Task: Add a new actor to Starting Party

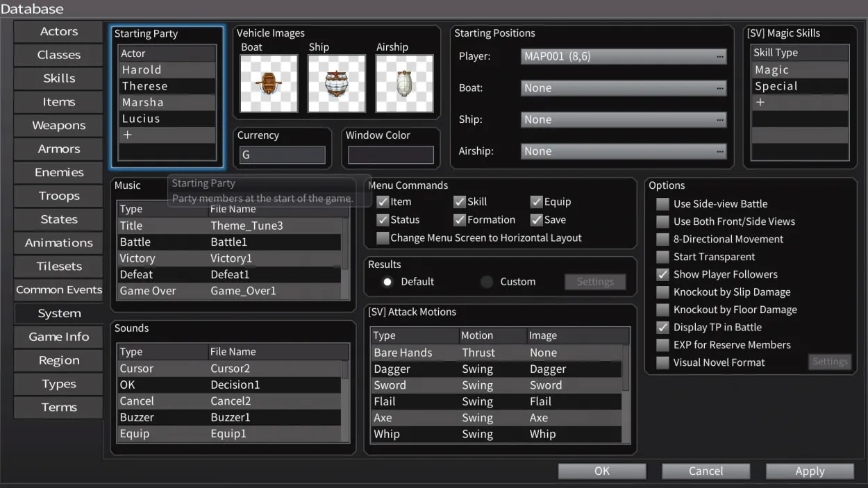Action: [128, 135]
